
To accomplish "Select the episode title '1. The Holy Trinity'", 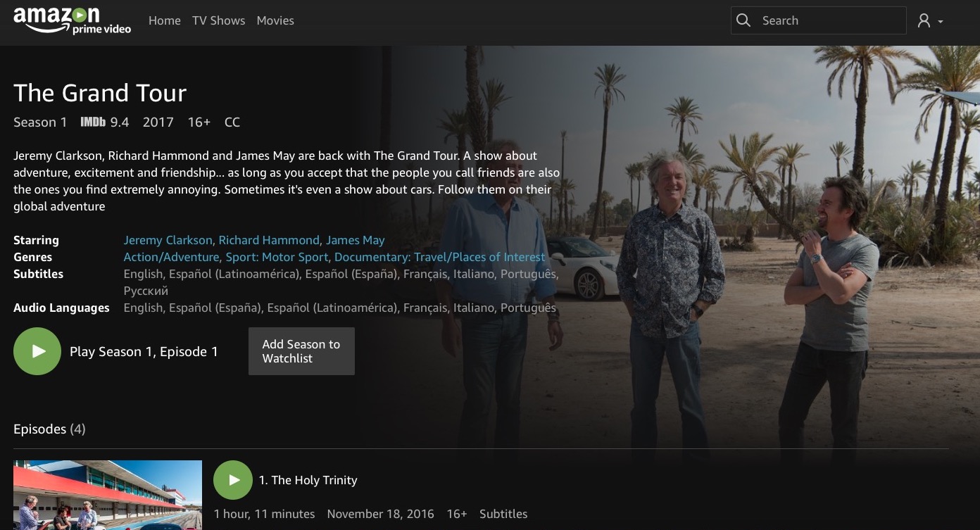I will click(308, 480).
